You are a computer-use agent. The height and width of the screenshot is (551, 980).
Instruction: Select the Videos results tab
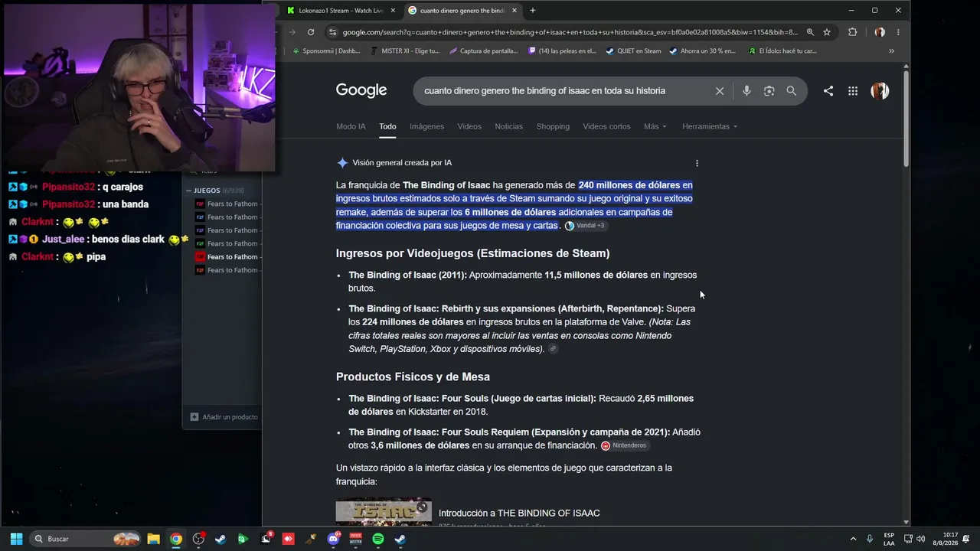click(x=469, y=126)
